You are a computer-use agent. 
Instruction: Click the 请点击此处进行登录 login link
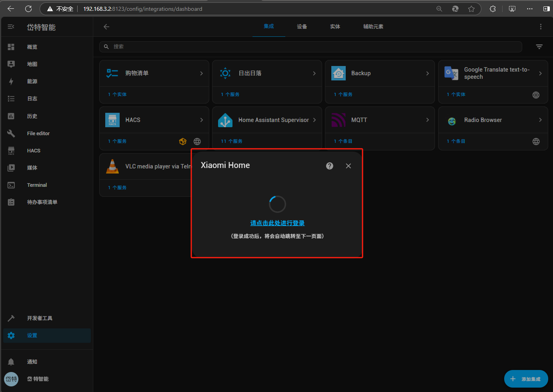tap(277, 223)
